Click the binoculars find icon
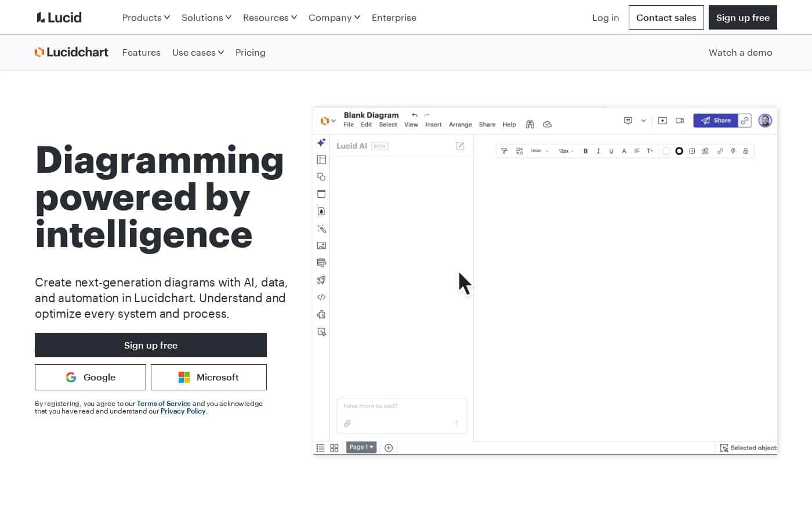The width and height of the screenshot is (812, 522). [530, 124]
